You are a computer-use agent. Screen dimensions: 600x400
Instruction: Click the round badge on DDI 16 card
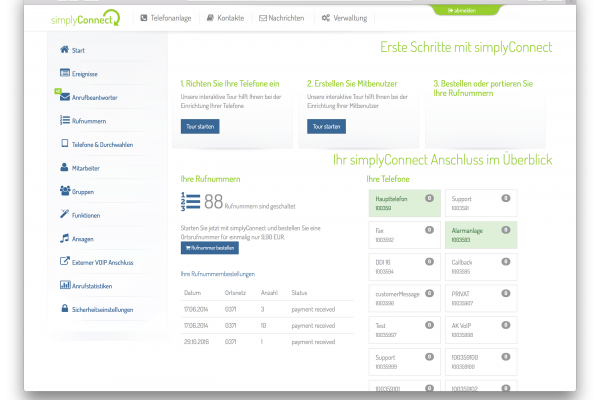[429, 262]
